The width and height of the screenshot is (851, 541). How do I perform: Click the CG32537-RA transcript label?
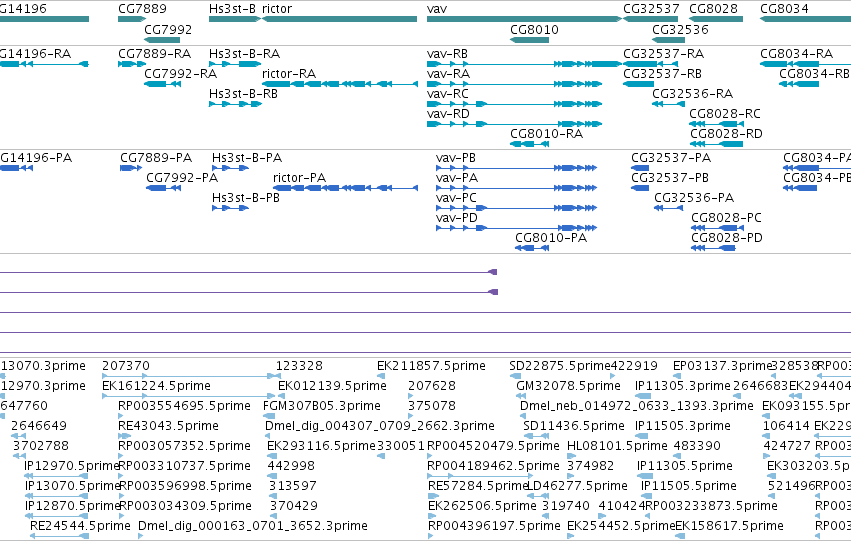click(663, 54)
